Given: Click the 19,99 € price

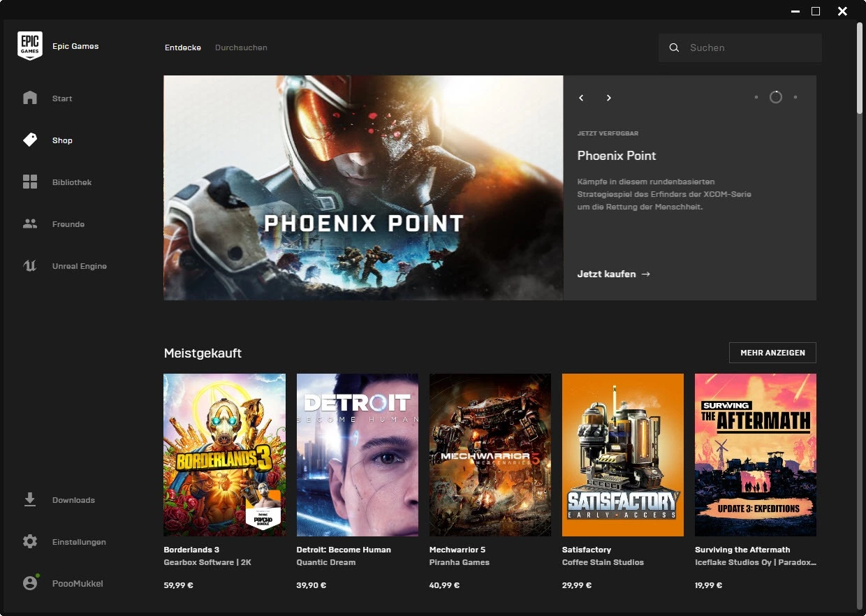Looking at the screenshot, I should pos(709,585).
